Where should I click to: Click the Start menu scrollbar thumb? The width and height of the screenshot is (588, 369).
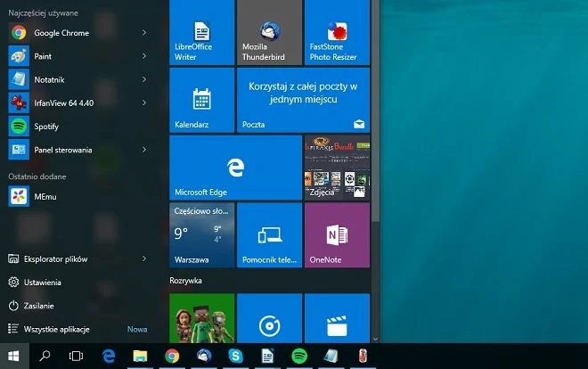click(376, 111)
